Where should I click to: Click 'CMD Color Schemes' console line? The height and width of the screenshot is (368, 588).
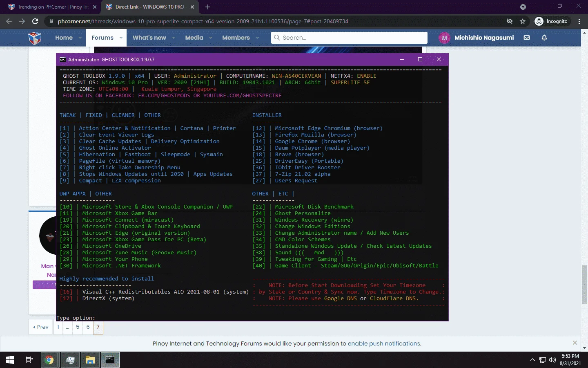[x=303, y=240]
